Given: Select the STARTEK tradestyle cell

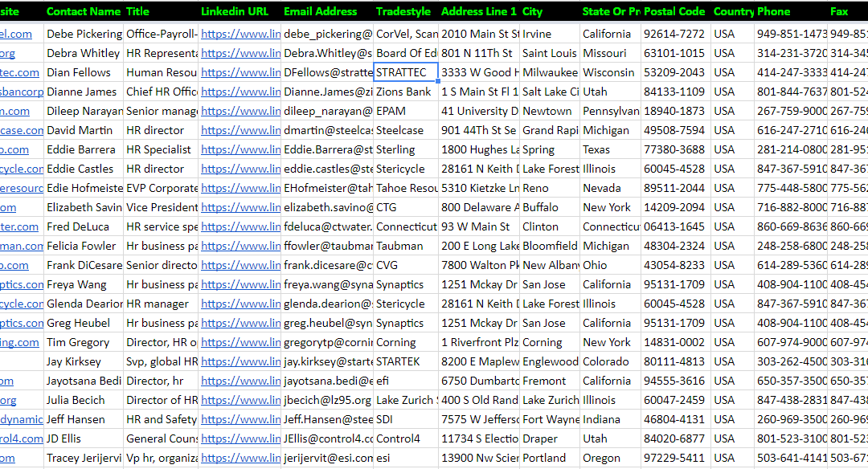Looking at the screenshot, I should [x=406, y=361].
